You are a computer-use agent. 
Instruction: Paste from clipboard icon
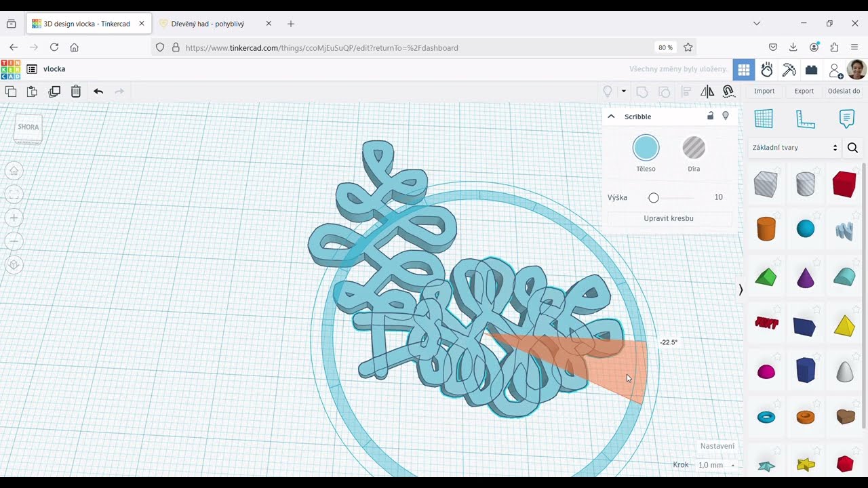tap(32, 91)
